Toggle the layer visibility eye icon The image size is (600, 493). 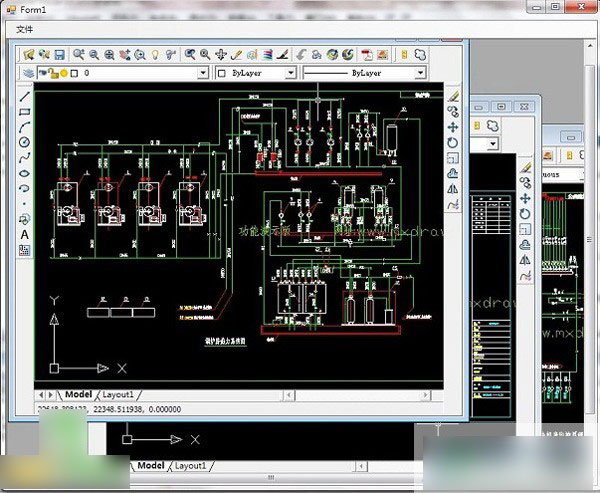point(43,72)
